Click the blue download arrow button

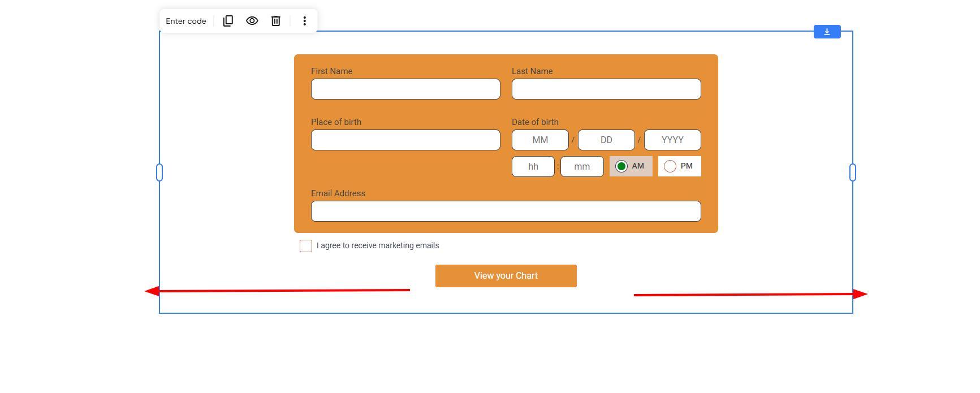(x=827, y=32)
